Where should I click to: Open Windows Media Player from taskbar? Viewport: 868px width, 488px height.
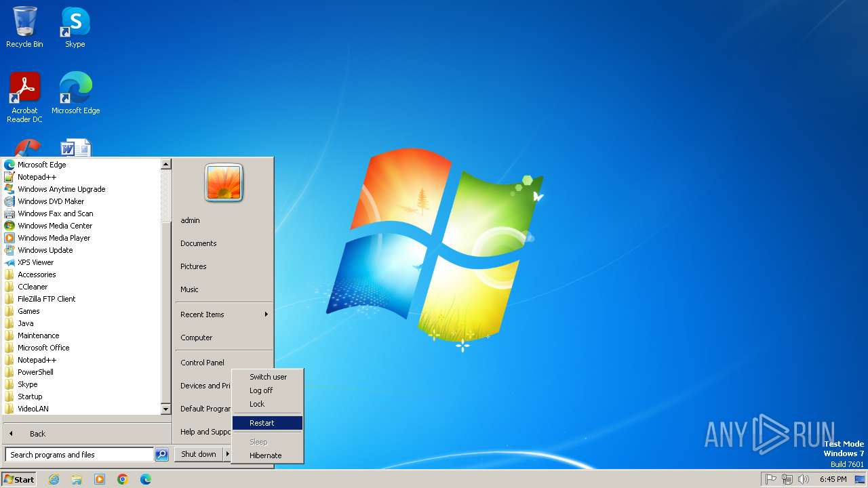click(x=100, y=479)
